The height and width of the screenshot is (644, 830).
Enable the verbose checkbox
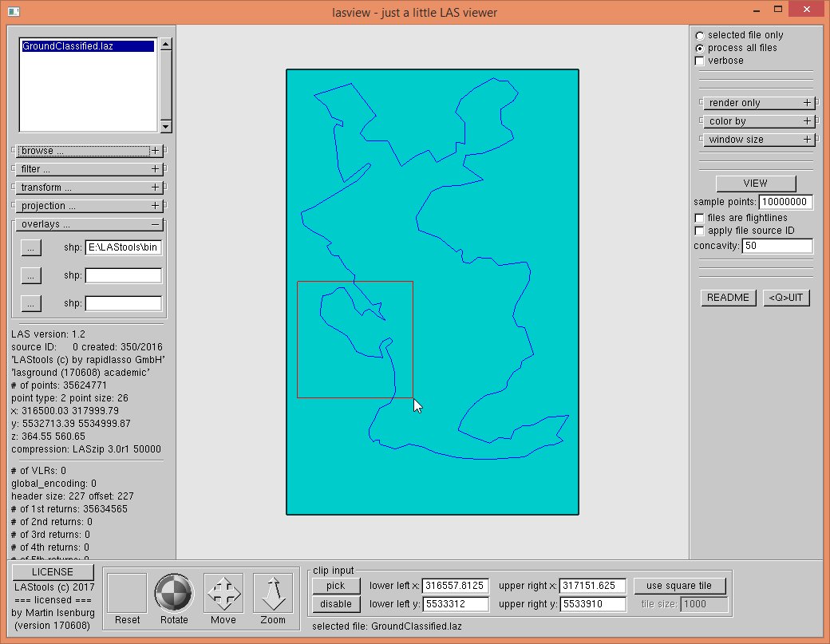pos(700,61)
